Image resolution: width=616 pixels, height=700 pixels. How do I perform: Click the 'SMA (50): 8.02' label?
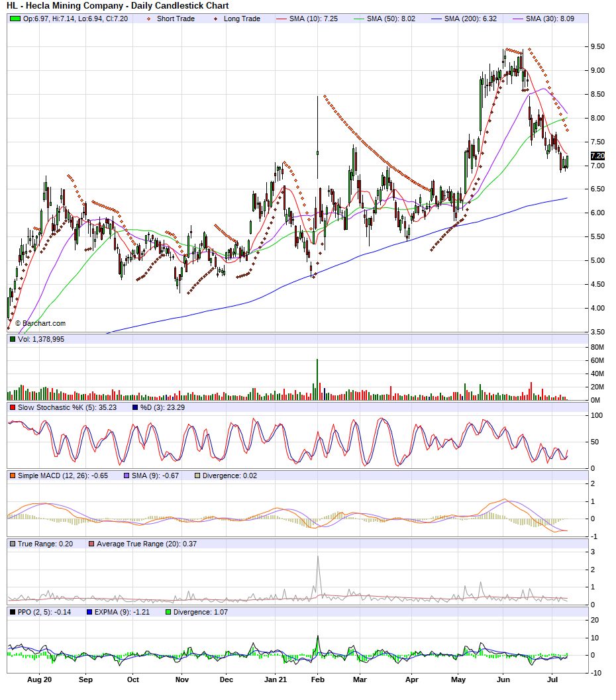pyautogui.click(x=391, y=19)
